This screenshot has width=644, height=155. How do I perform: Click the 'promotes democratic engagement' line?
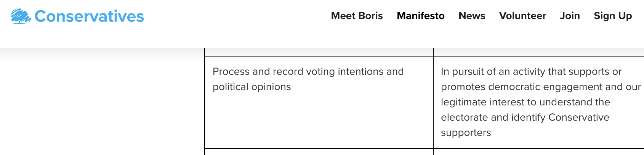coord(541,87)
